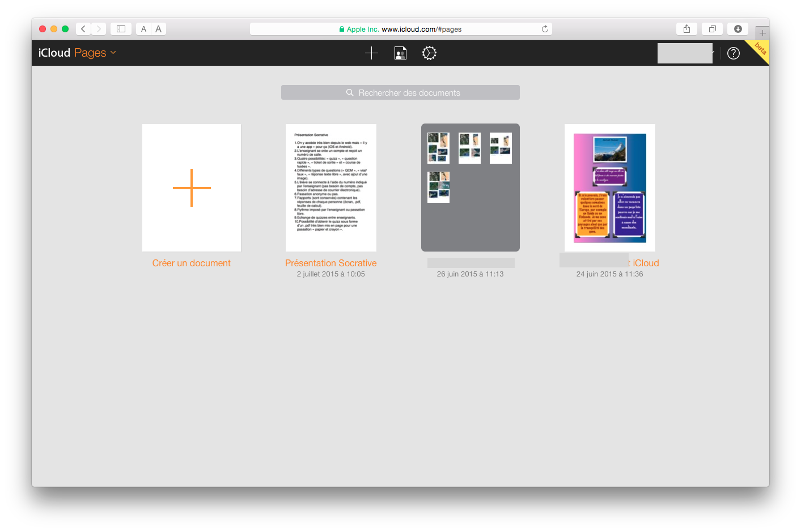This screenshot has height=532, width=801.
Task: Click the Rechercher des documents search field
Action: pyautogui.click(x=400, y=92)
